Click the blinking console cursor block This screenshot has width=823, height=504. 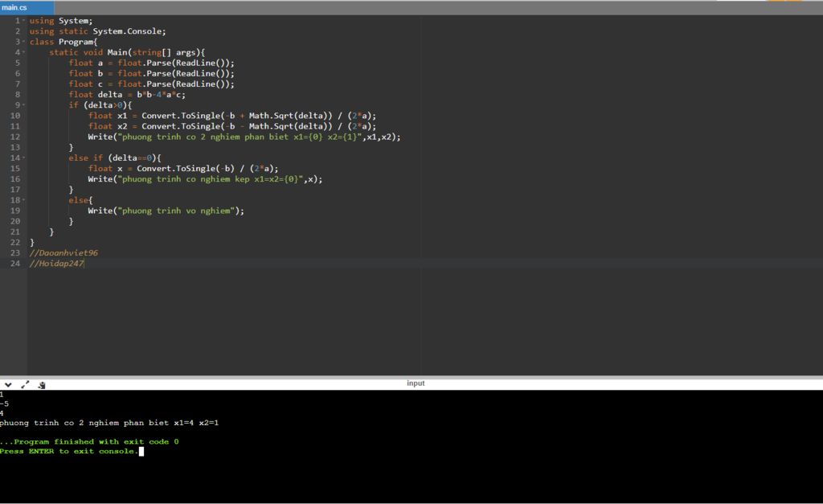(x=141, y=451)
